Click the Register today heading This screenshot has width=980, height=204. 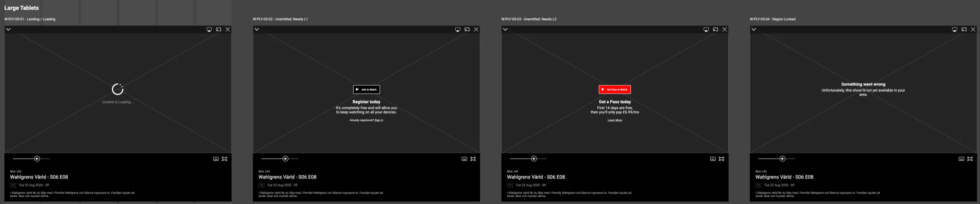(366, 102)
